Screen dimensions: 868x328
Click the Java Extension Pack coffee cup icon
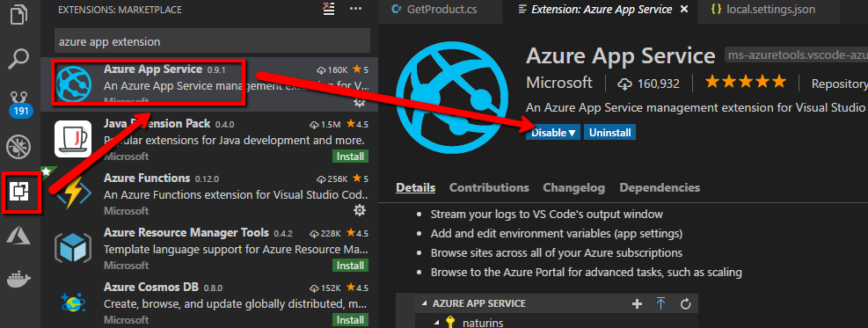[x=72, y=139]
